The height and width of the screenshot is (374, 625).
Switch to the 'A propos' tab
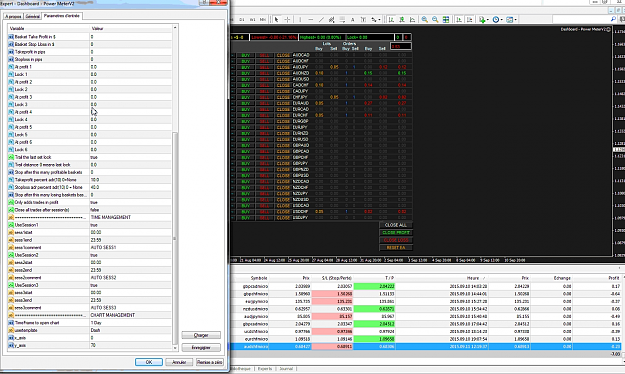point(13,16)
